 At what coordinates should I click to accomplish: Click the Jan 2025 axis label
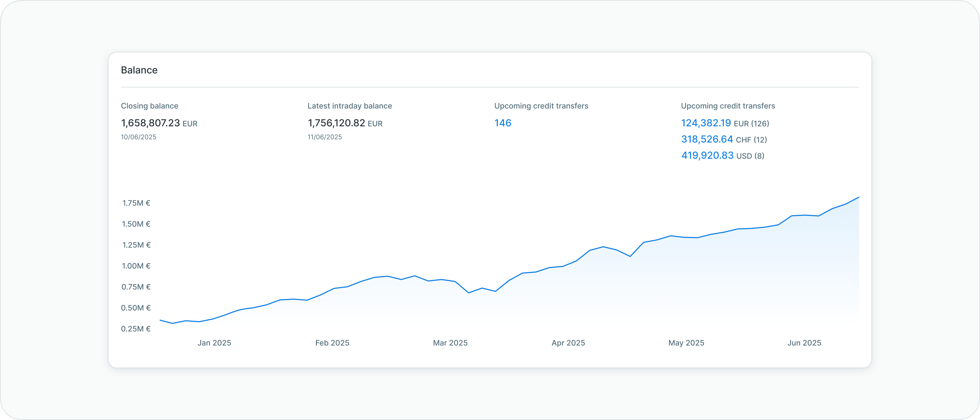tap(214, 343)
